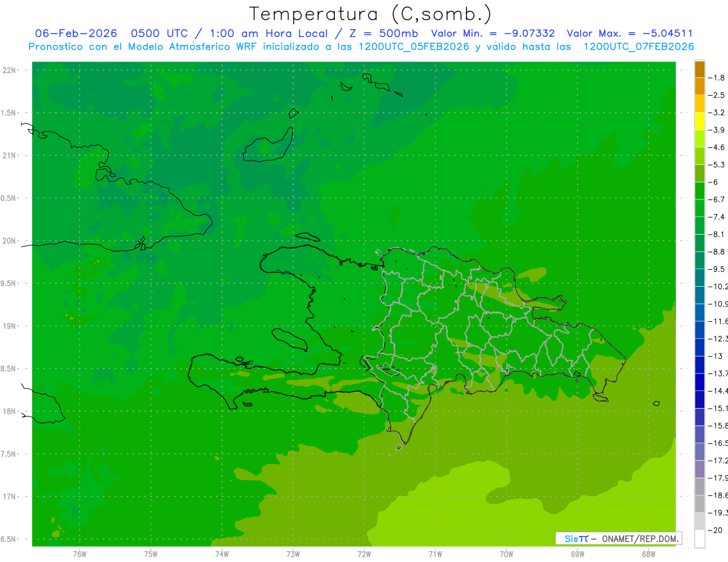
Task: Click the '-15.1' colorbar value
Action: pyautogui.click(x=718, y=408)
